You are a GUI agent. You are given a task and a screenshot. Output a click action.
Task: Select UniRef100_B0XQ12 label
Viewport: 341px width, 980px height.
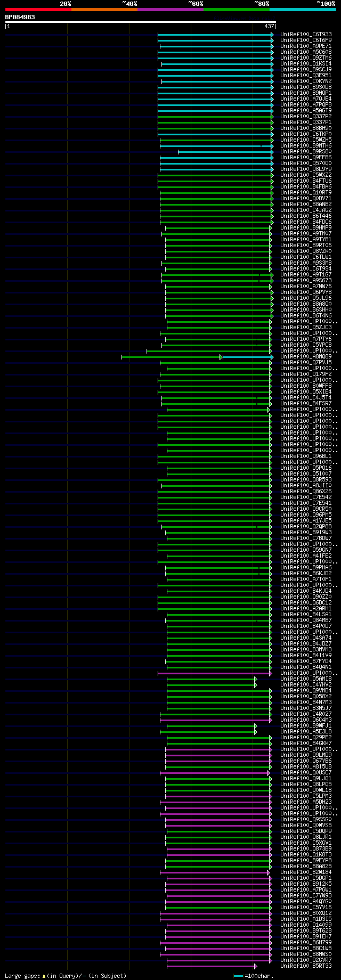point(306,913)
